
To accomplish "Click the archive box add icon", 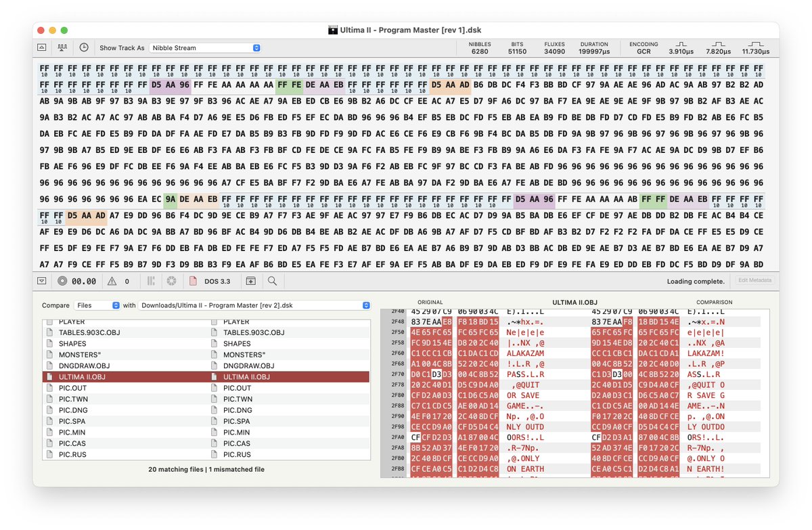I will click(x=251, y=281).
